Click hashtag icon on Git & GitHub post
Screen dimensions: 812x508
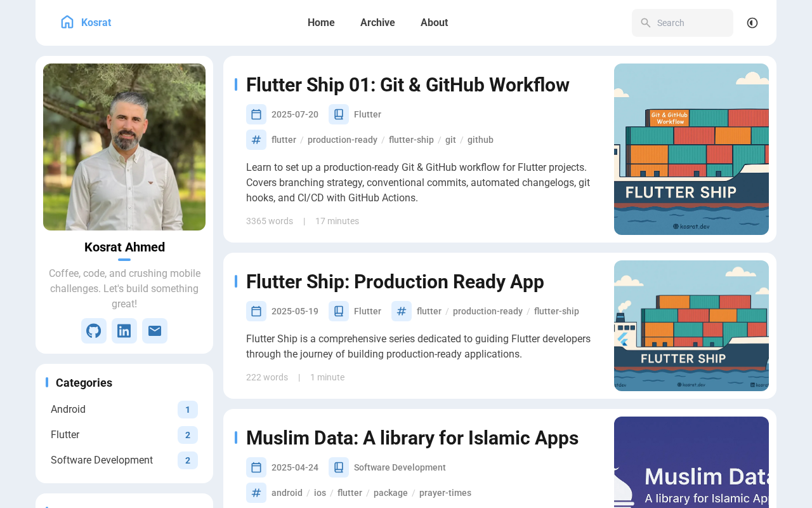(x=256, y=140)
